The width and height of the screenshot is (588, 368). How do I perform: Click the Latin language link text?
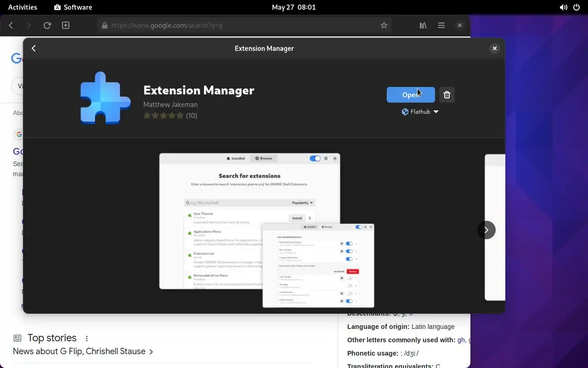[x=433, y=327]
